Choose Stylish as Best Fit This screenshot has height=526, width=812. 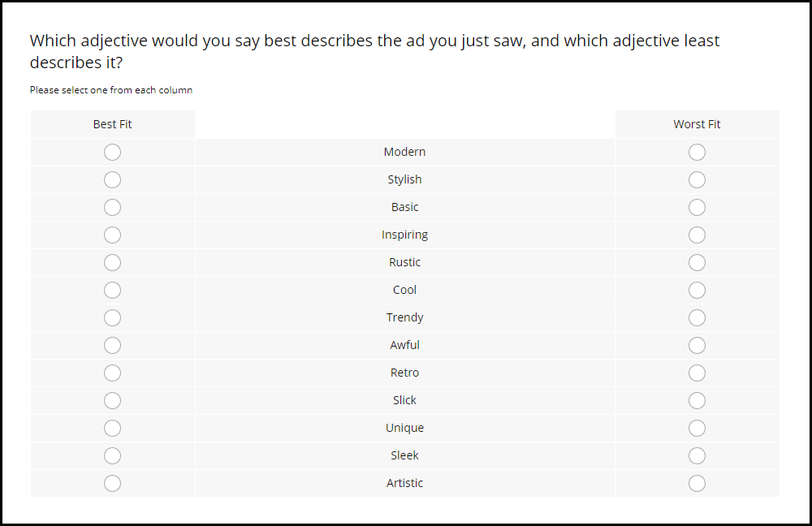point(112,179)
